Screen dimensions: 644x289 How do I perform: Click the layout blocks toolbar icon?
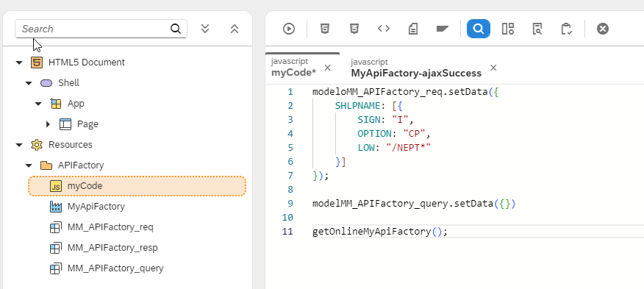508,29
